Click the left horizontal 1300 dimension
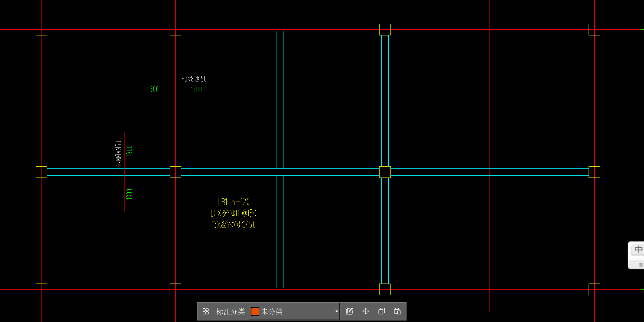 point(153,89)
